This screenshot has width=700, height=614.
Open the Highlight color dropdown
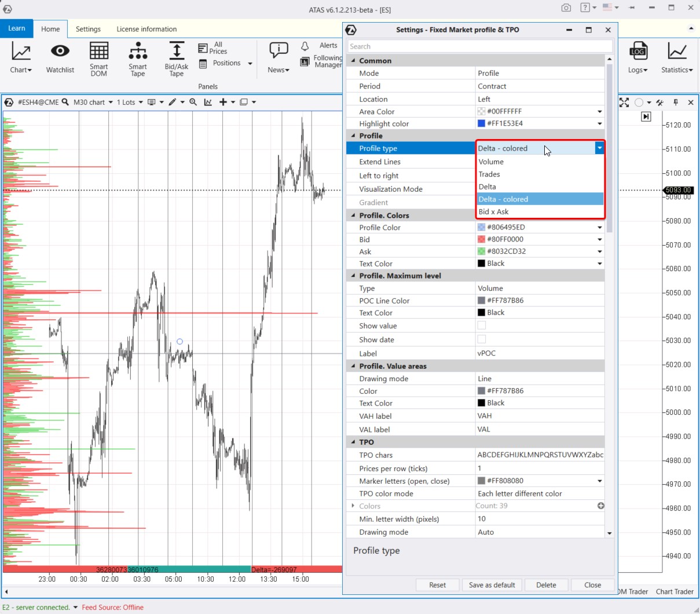600,123
